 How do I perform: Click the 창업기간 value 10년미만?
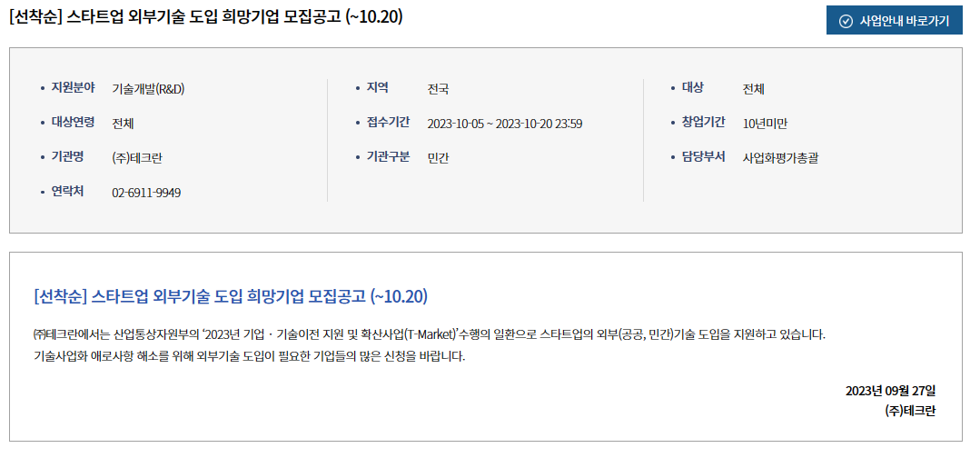pyautogui.click(x=765, y=124)
